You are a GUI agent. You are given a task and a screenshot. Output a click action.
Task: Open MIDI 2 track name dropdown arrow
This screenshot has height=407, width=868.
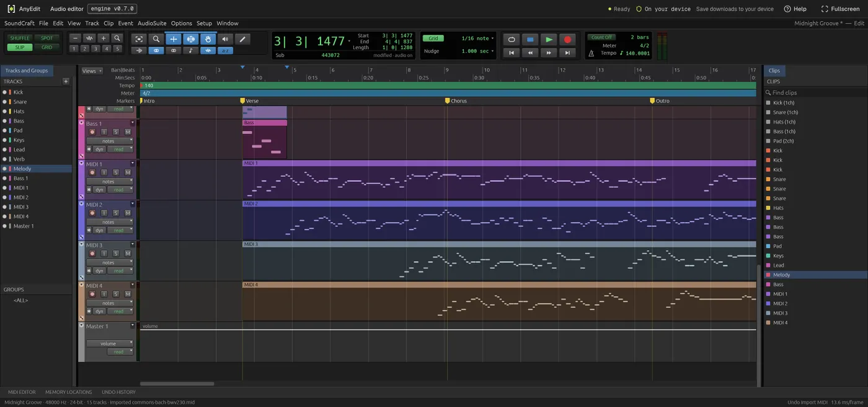click(x=132, y=204)
